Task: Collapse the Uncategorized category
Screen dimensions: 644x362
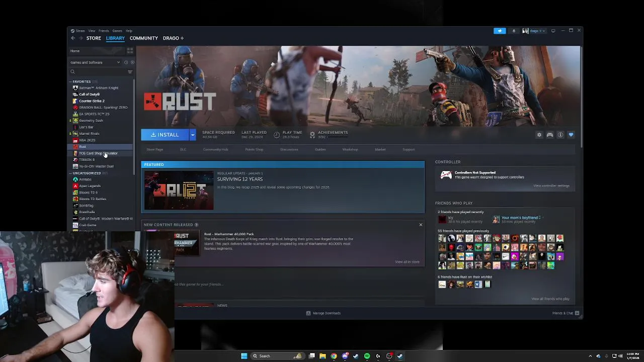Action: (x=70, y=173)
